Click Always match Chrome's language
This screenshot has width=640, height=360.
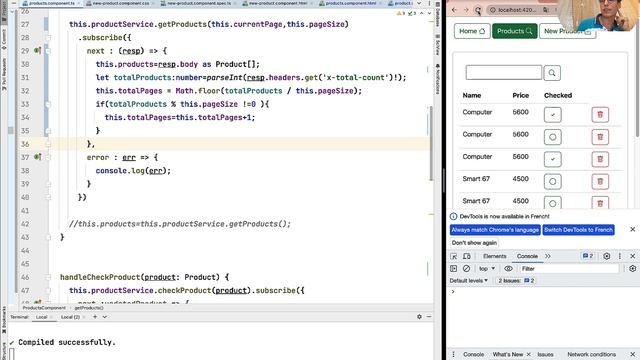(495, 230)
